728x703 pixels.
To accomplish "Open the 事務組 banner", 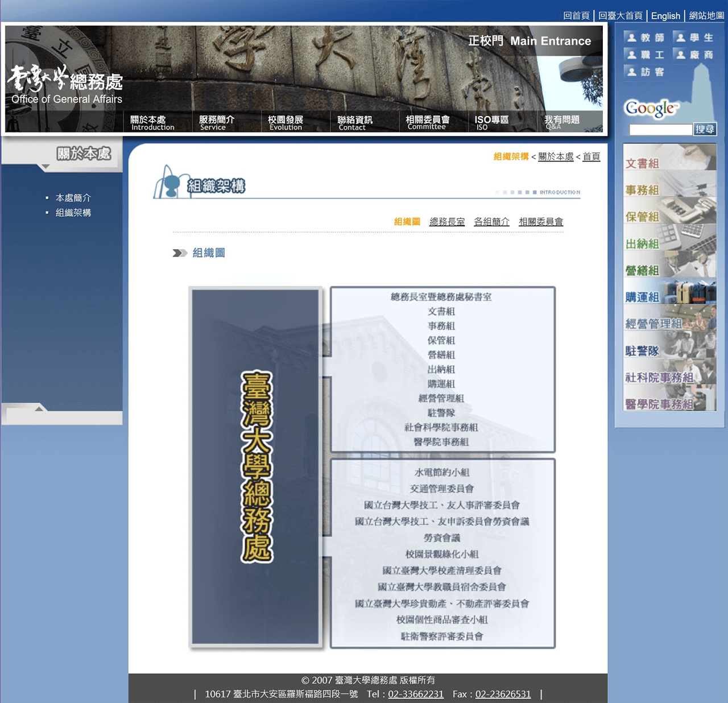I will 669,184.
